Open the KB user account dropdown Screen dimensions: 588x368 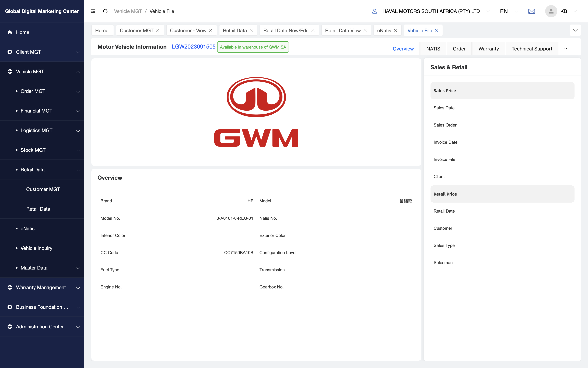pos(575,11)
